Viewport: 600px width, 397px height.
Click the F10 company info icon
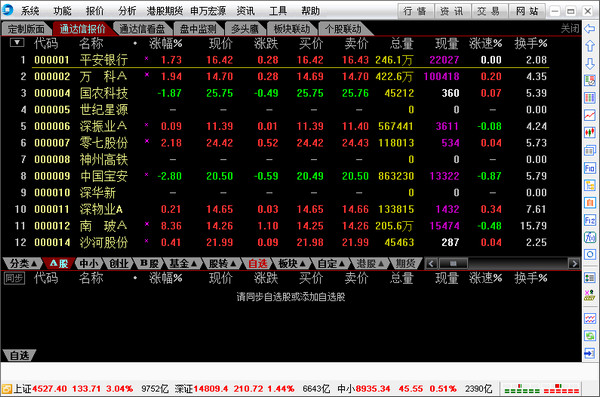pos(590,168)
